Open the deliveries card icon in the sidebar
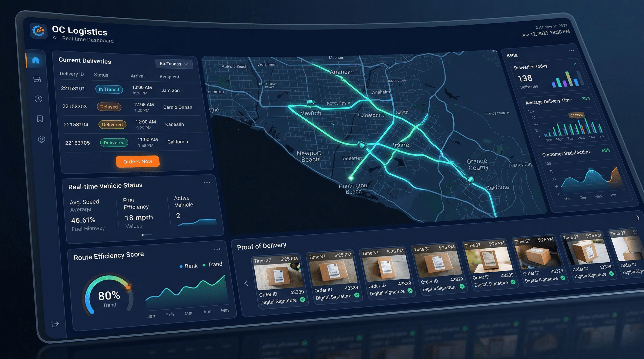This screenshot has width=644, height=359. pos(38,80)
